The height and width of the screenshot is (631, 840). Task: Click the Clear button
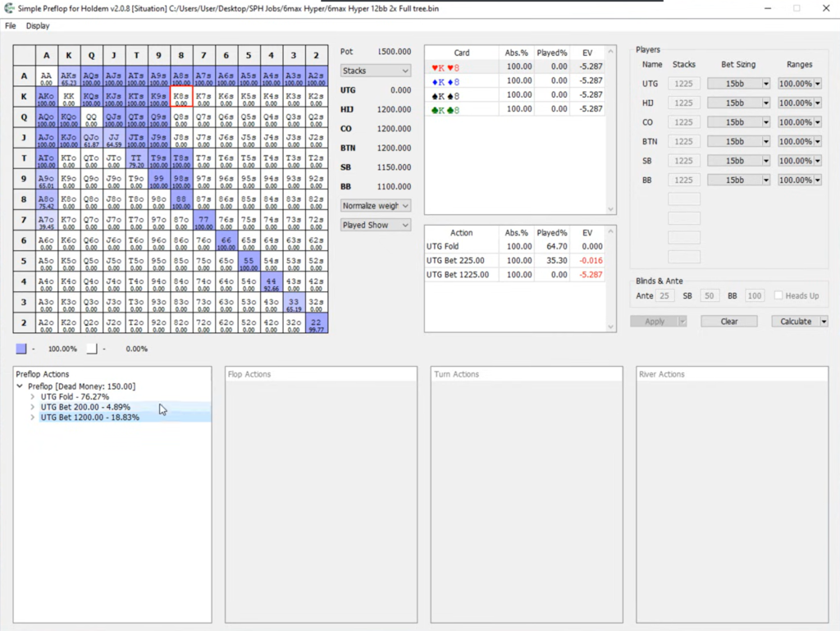coord(729,322)
